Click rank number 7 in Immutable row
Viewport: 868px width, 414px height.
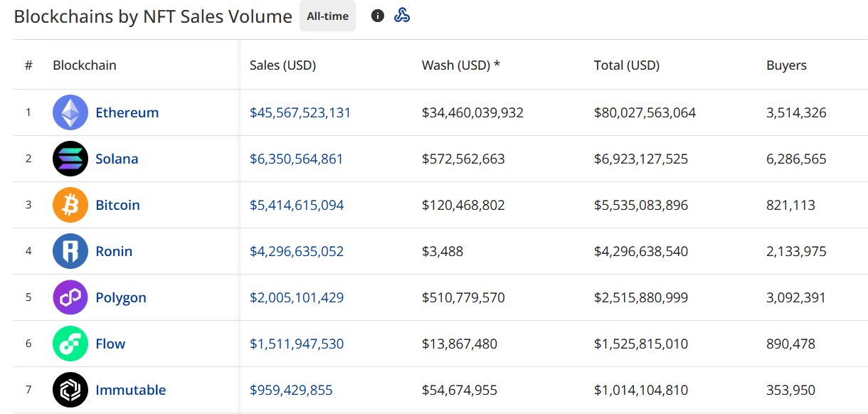click(x=28, y=390)
